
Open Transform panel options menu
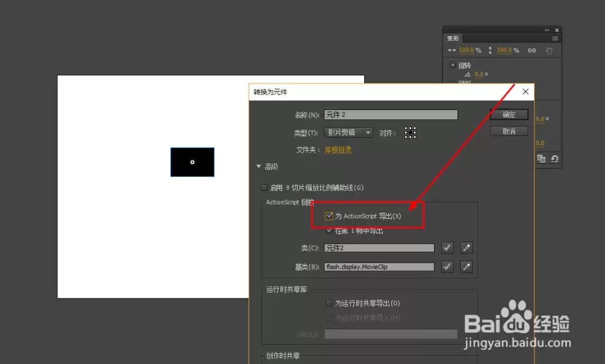(555, 38)
